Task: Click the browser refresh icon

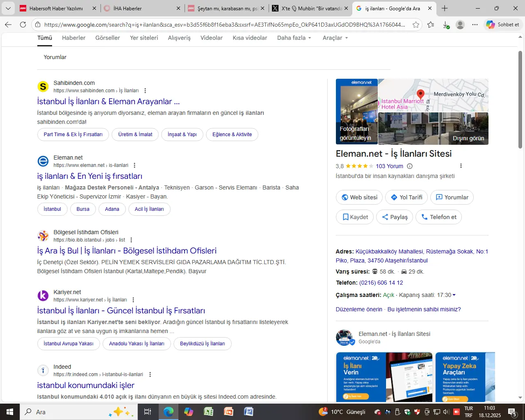Action: tap(23, 25)
